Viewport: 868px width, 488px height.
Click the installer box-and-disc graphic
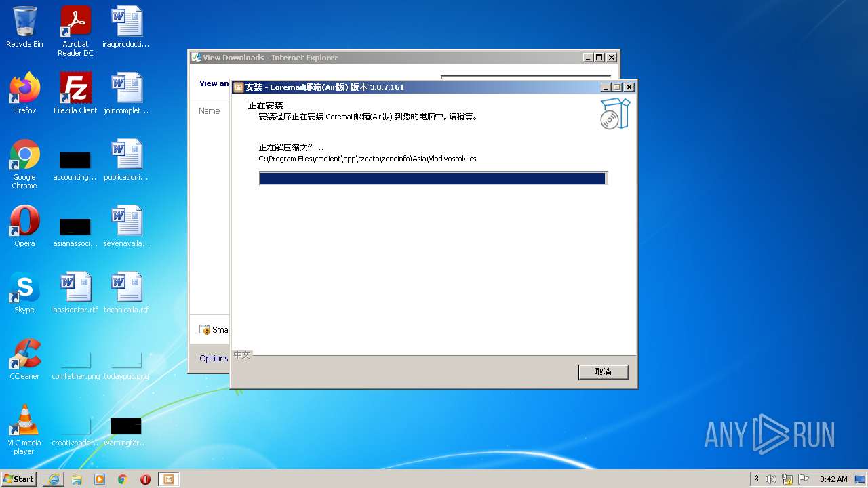tap(615, 113)
